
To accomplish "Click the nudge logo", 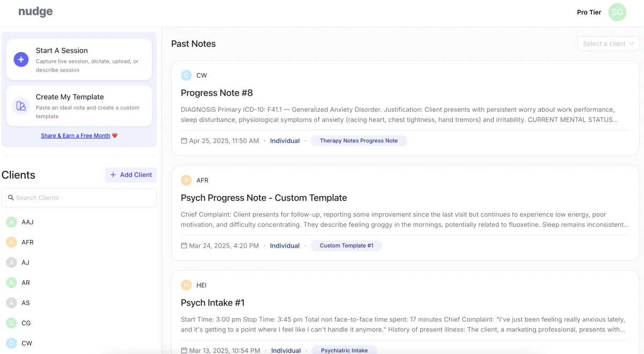I will click(x=35, y=12).
